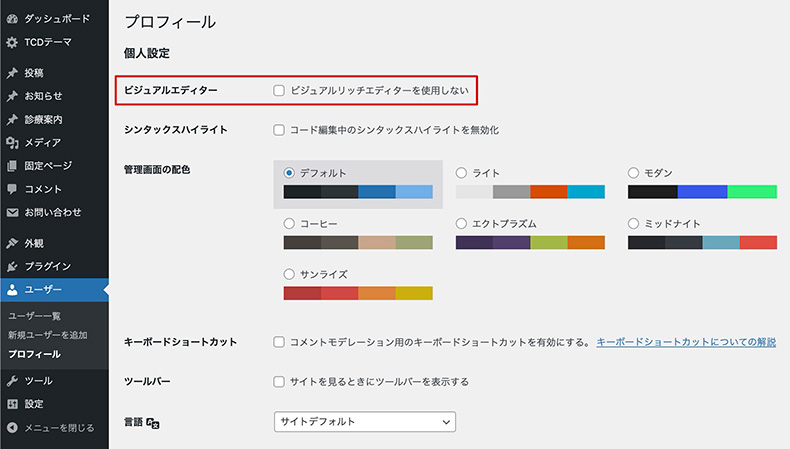Screen dimensions: 790x449
Task: Enable シンタックスハイライトを無効化 checkbox
Action: click(x=279, y=130)
